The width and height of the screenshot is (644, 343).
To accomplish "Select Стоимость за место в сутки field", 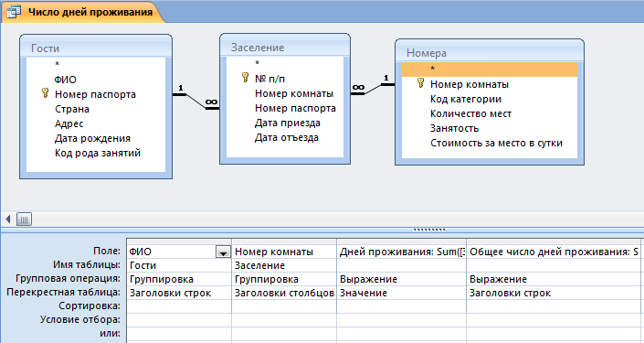I will (496, 143).
